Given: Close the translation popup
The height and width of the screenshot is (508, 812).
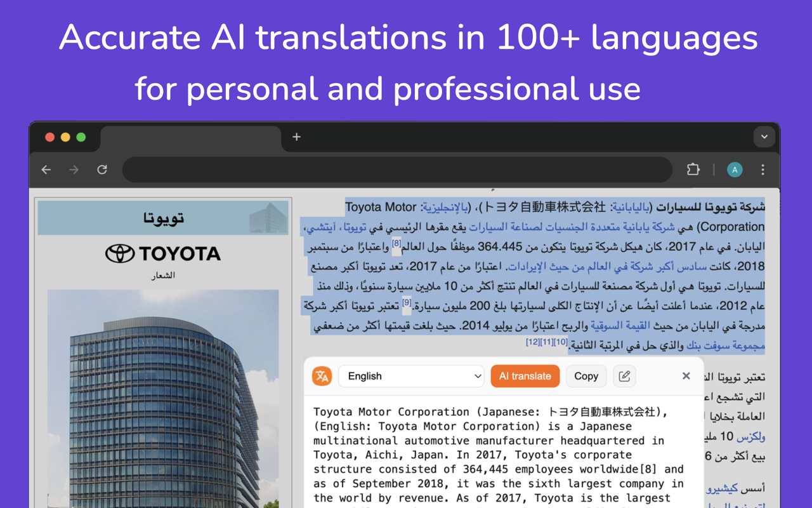Looking at the screenshot, I should tap(686, 376).
